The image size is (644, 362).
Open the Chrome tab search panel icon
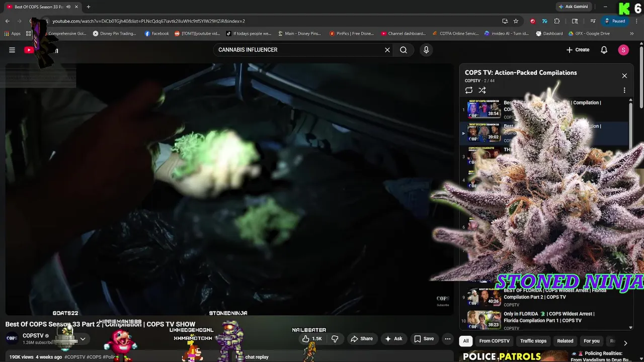[575, 21]
